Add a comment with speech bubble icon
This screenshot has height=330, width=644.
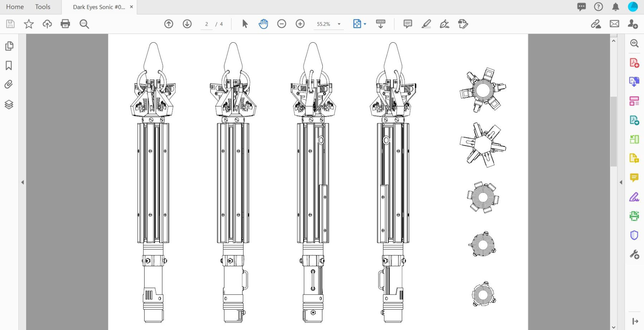coord(408,24)
